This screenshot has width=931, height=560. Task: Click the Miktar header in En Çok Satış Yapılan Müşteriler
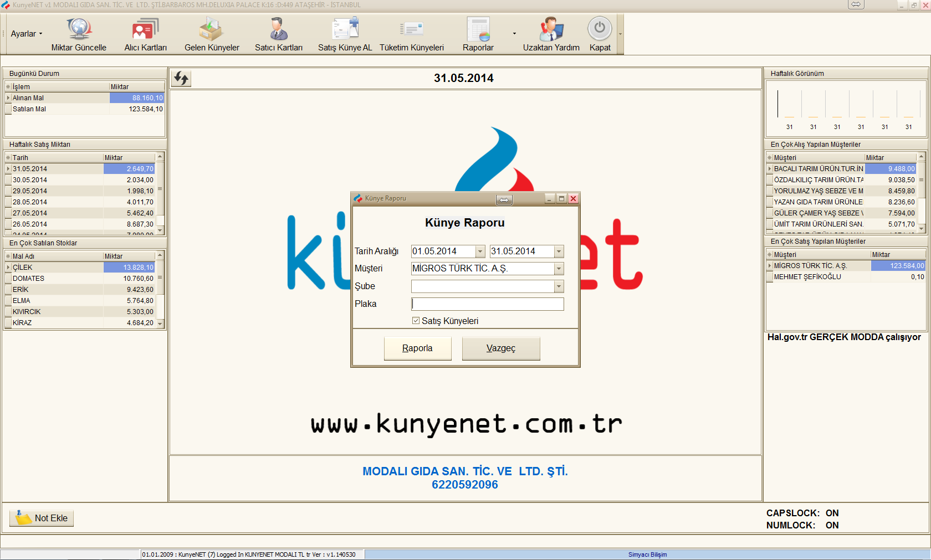pyautogui.click(x=898, y=255)
